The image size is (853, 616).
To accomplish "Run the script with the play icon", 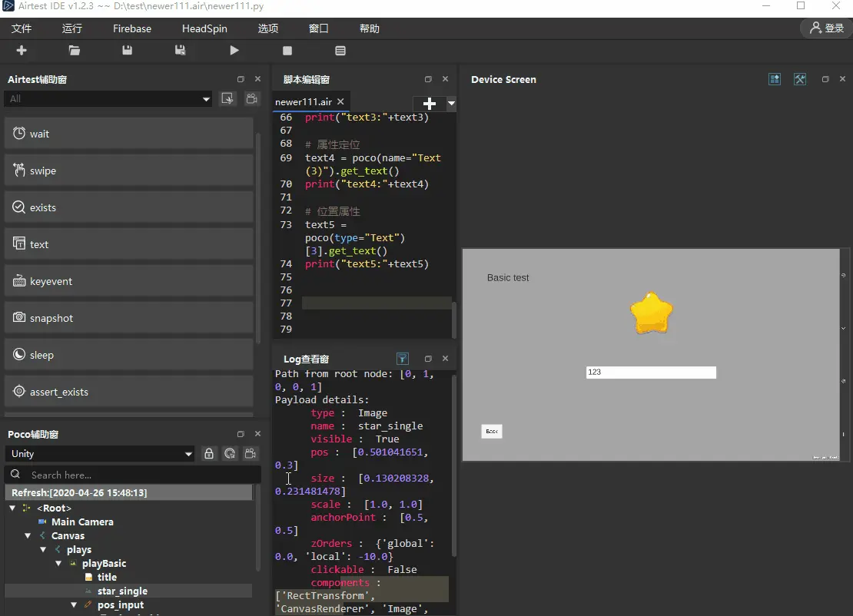I will point(234,51).
